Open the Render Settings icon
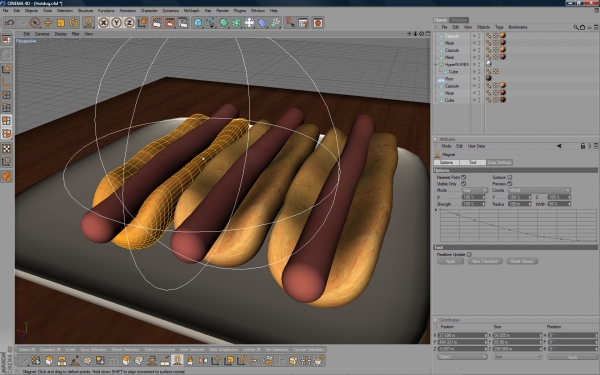 tap(183, 23)
